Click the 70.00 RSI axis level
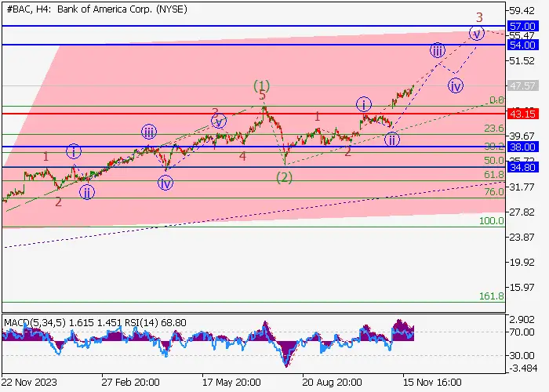 (x=522, y=332)
